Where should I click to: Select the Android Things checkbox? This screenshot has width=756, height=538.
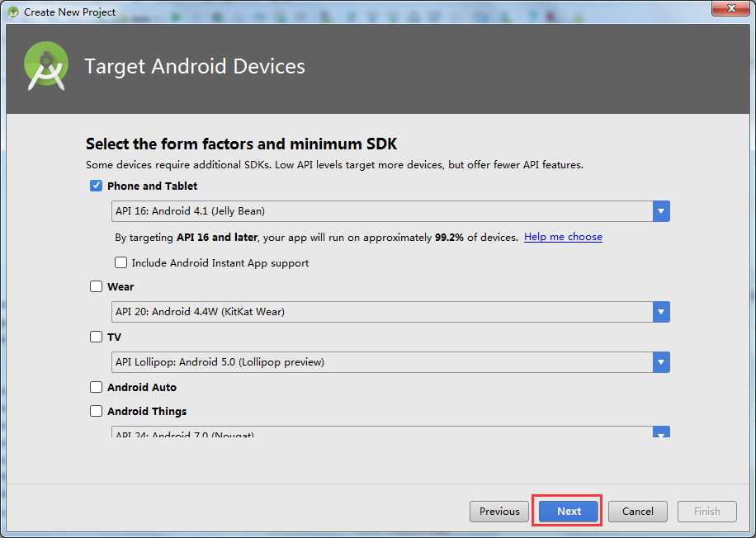click(96, 411)
